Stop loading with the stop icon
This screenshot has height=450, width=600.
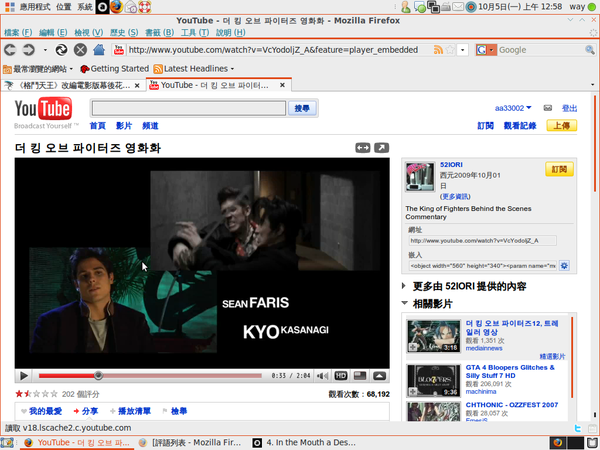[x=80, y=50]
